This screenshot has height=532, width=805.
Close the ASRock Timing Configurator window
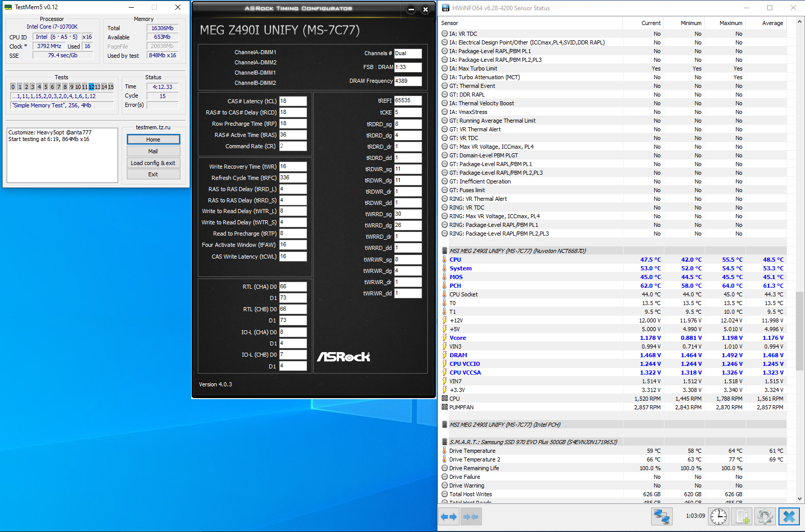425,9
